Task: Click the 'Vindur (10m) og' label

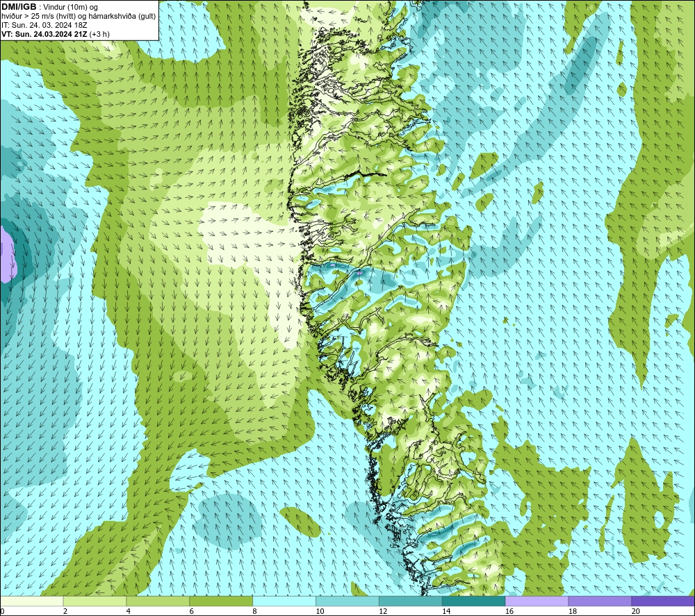Action: (70, 8)
